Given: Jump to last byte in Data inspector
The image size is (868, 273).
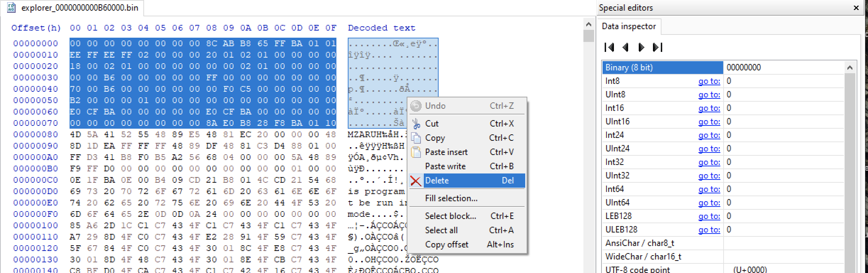Looking at the screenshot, I should coord(658,47).
